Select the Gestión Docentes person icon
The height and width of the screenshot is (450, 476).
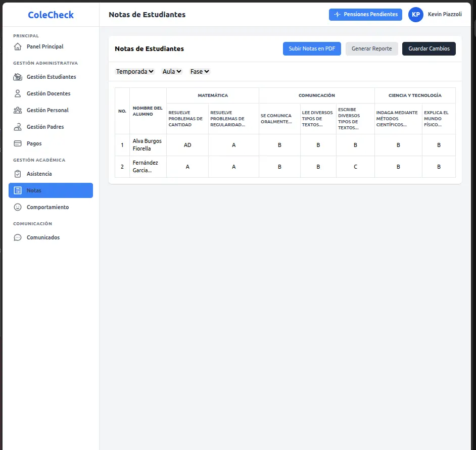tap(18, 93)
